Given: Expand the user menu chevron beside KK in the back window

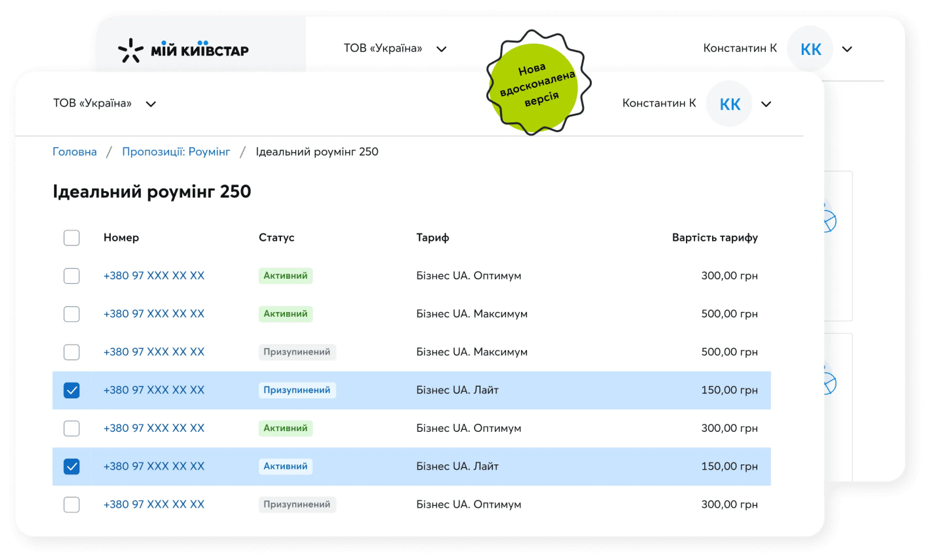Looking at the screenshot, I should [847, 49].
